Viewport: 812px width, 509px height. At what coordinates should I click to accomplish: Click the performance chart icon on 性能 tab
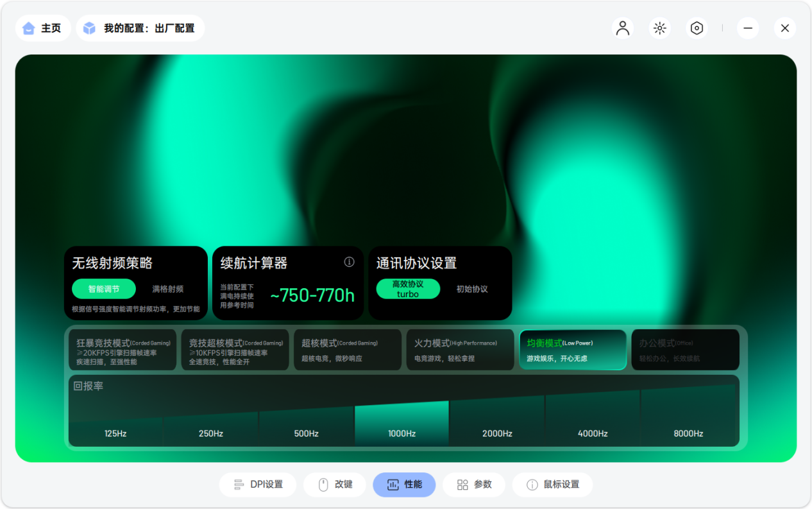(x=391, y=485)
